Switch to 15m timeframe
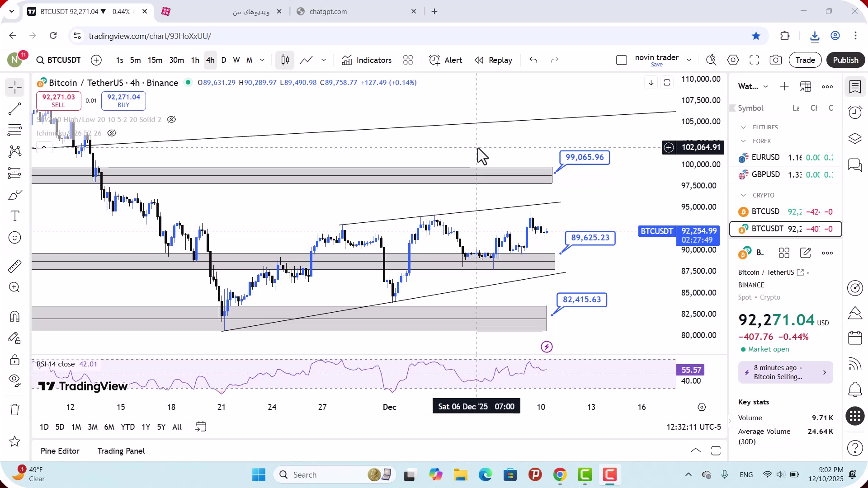Viewport: 868px width, 488px height. 155,60
